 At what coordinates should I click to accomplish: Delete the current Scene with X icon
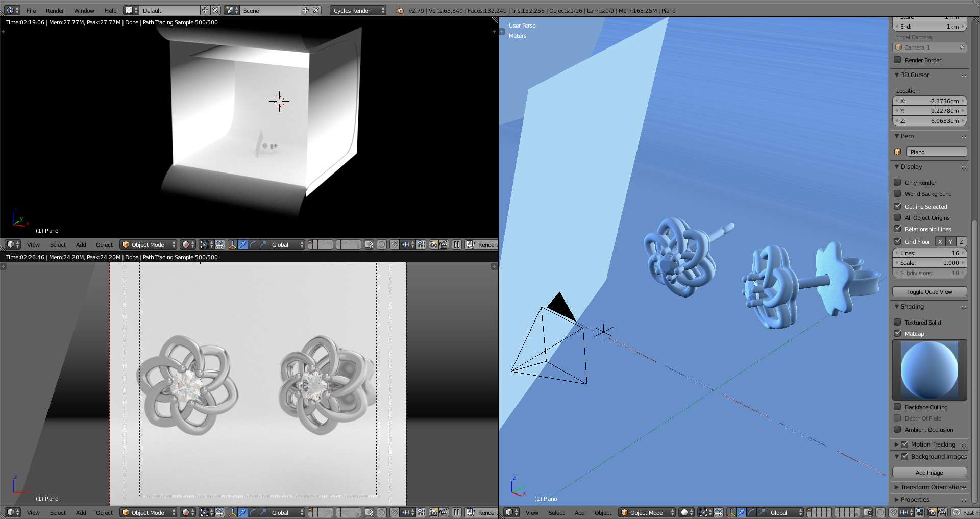316,10
